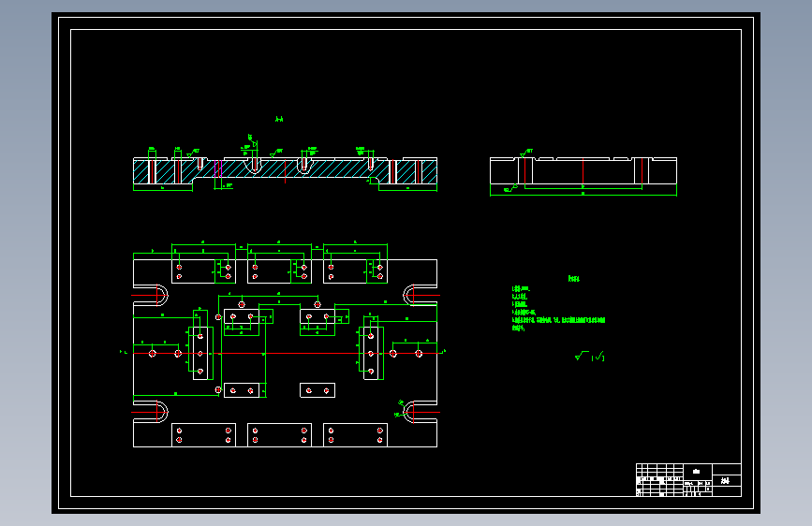Select the upper-left U-shaped slot in plan view
This screenshot has width=812, height=526.
point(151,296)
